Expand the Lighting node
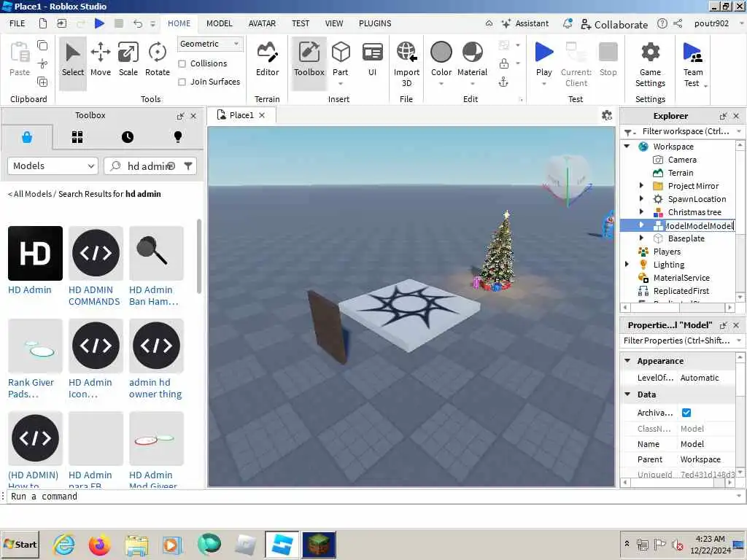The height and width of the screenshot is (560, 747). pos(627,264)
